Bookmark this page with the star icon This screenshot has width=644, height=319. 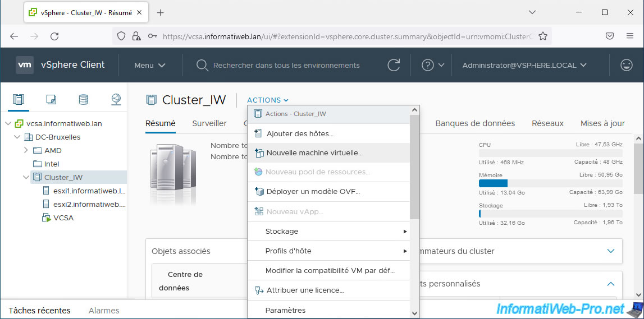pos(542,36)
